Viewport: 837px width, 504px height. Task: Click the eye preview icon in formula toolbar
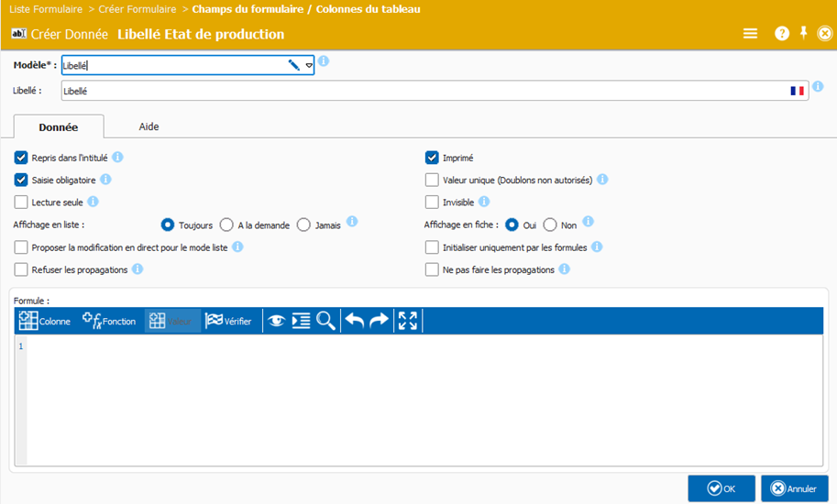[275, 321]
